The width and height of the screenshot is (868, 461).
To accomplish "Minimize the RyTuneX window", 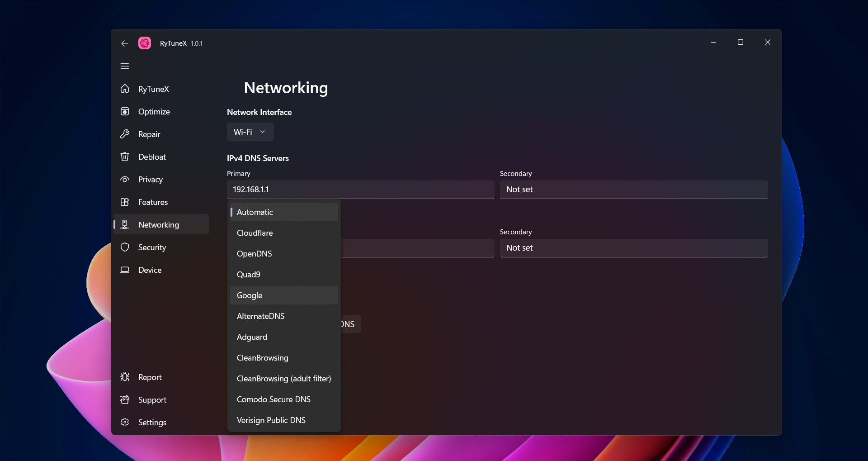I will 713,42.
